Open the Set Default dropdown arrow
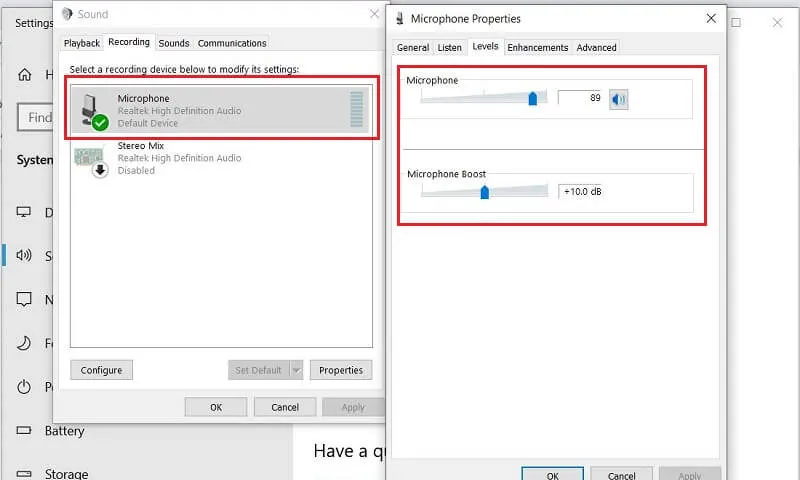Image resolution: width=800 pixels, height=480 pixels. pyautogui.click(x=296, y=370)
